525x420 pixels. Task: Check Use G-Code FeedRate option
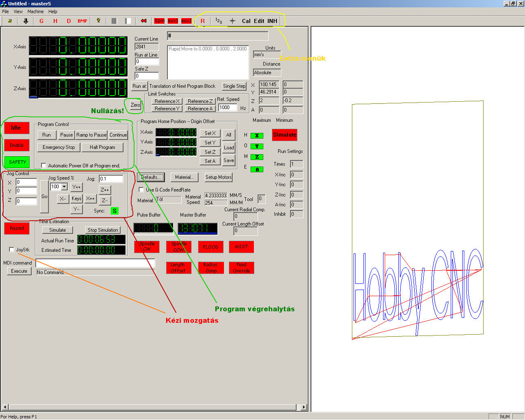(141, 190)
